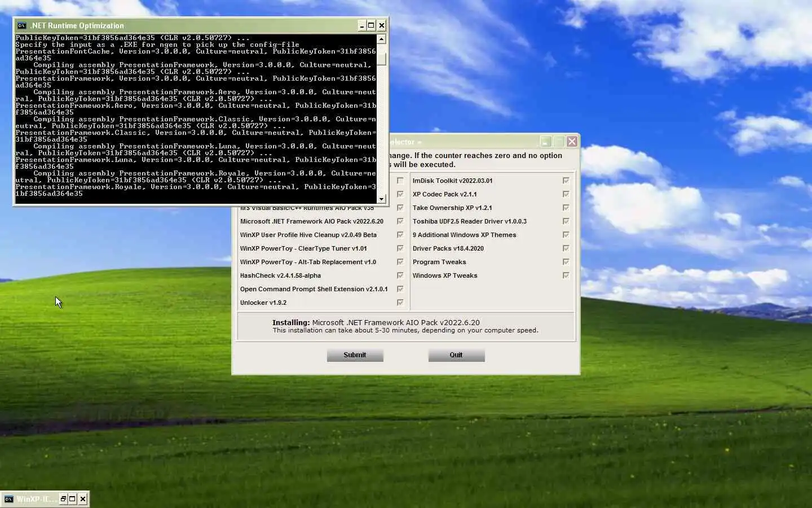
Task: Click the minimized WinXP-II console icon
Action: pos(8,499)
